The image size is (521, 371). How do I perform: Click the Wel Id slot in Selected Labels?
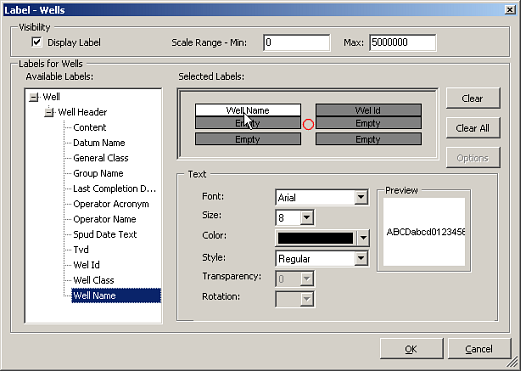368,110
